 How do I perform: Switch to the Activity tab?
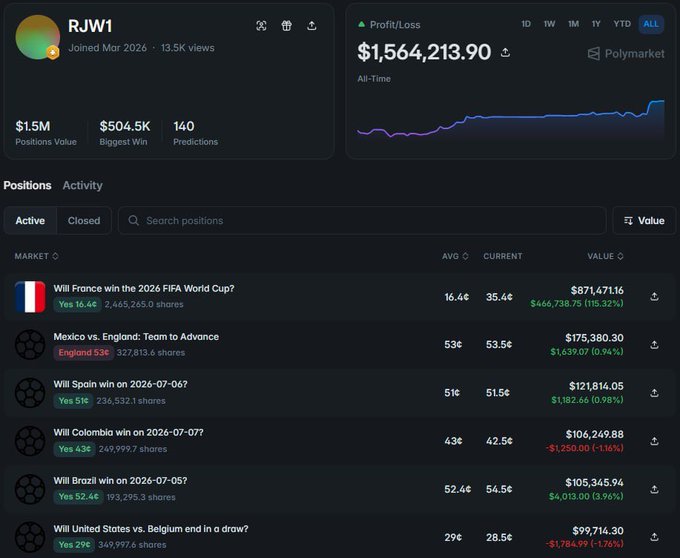(82, 185)
